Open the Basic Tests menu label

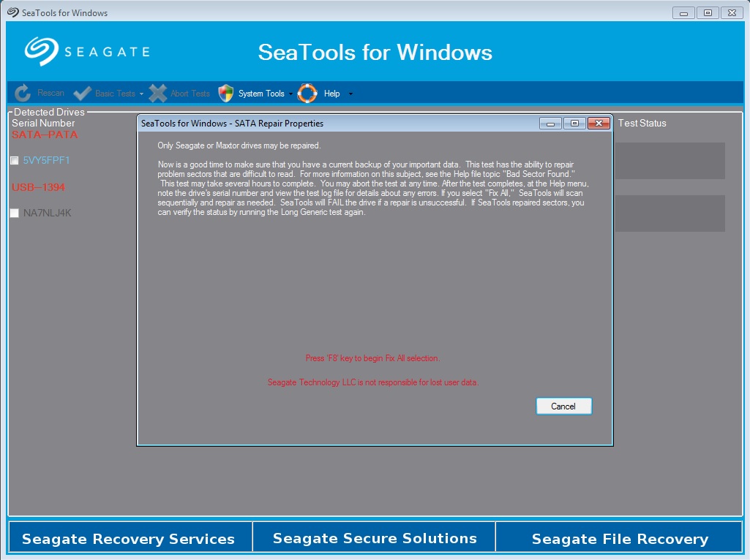(116, 94)
